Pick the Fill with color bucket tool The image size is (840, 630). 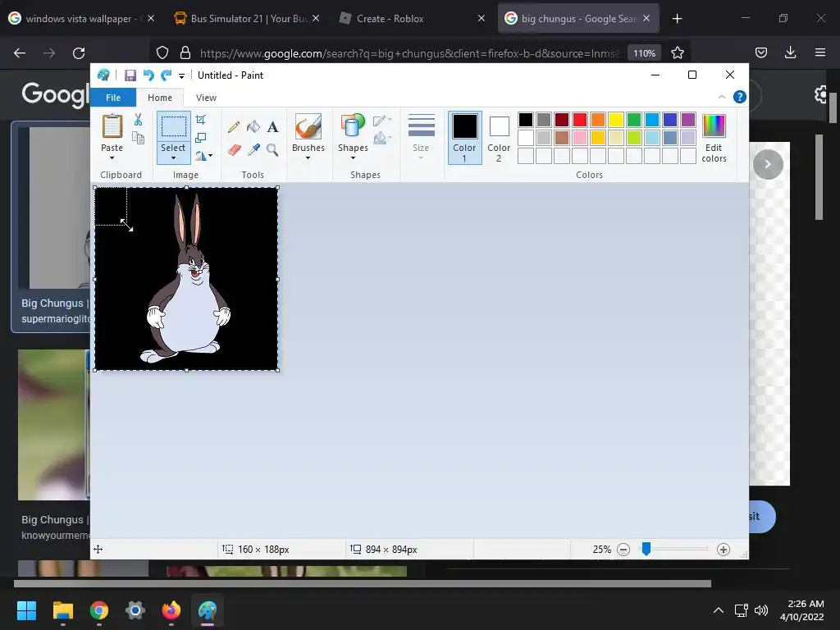[253, 127]
